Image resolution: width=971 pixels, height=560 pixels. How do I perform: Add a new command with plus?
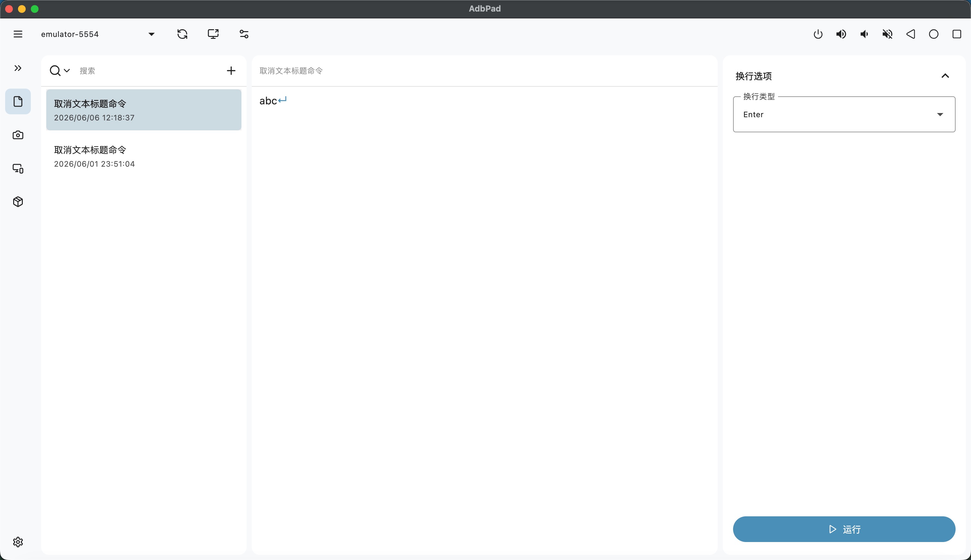[x=231, y=71]
